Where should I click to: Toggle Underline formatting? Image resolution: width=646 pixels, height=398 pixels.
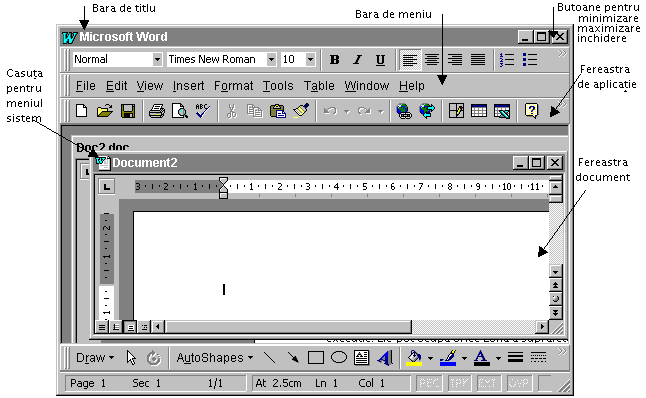point(380,60)
